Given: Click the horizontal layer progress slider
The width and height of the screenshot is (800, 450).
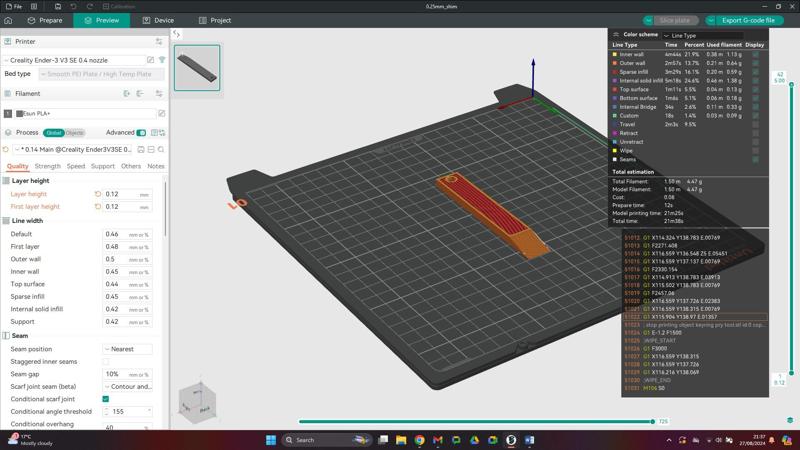Looking at the screenshot, I should (477, 421).
